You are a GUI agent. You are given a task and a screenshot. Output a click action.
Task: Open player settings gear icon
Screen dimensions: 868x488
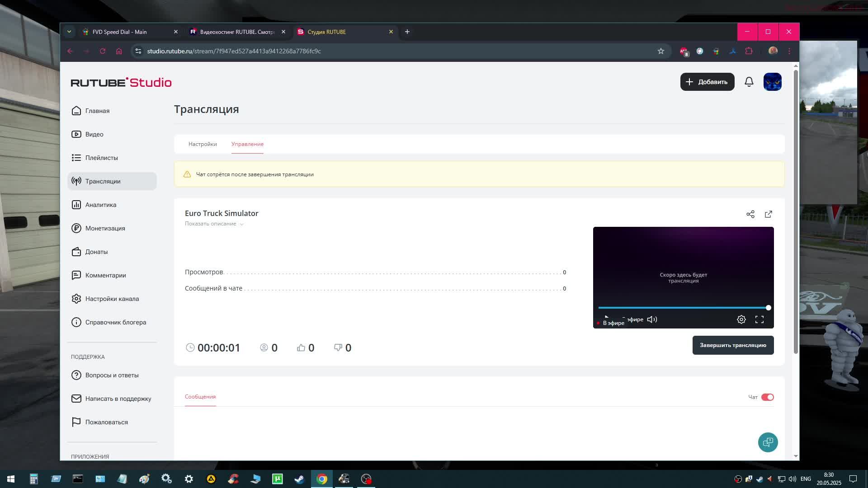pos(741,319)
